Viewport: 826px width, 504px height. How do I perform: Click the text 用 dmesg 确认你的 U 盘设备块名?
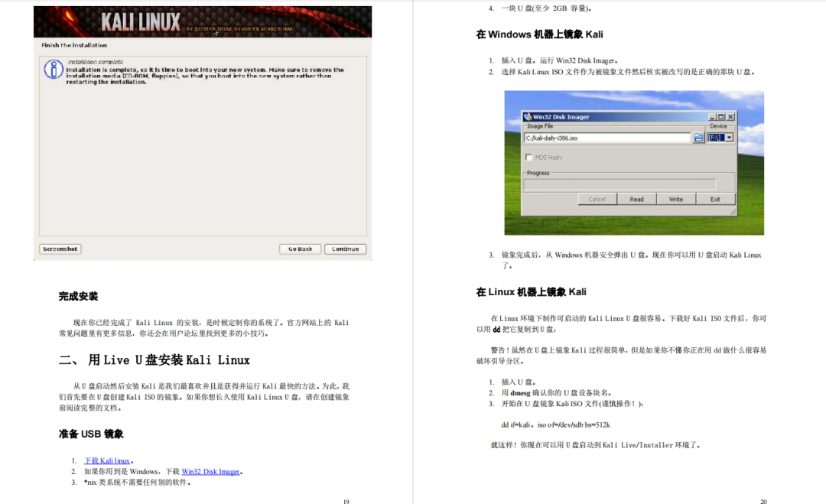pyautogui.click(x=556, y=393)
